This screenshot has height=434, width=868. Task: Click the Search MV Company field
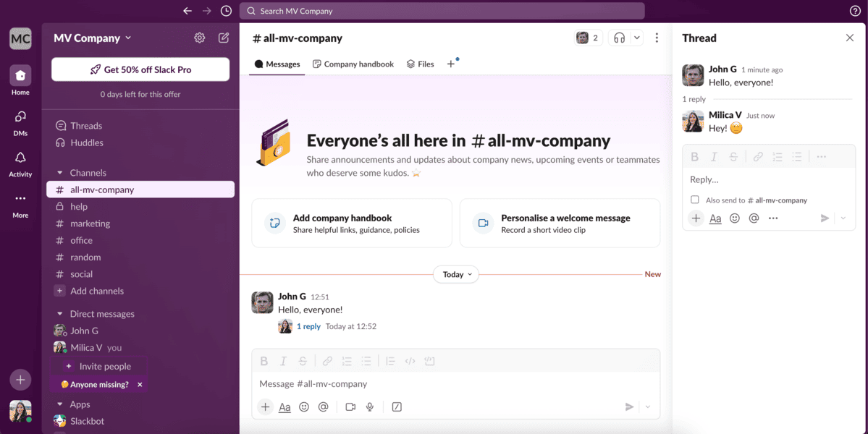coord(442,11)
